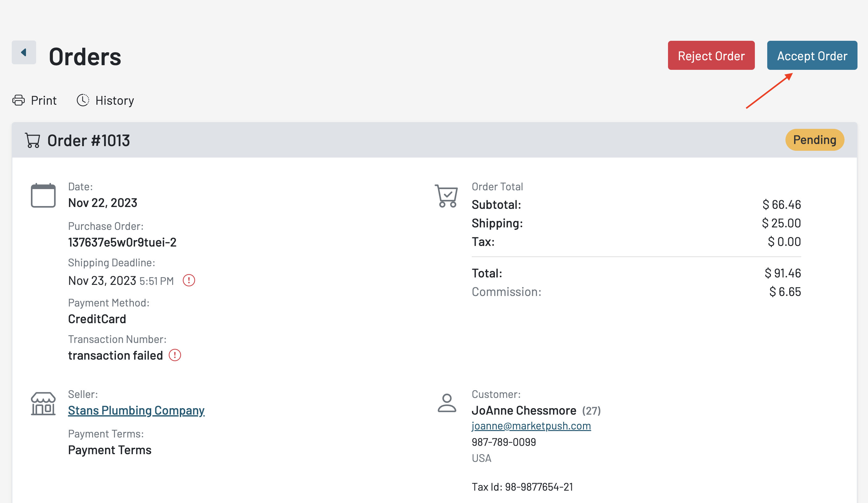The image size is (868, 503).
Task: Click the printer icon
Action: click(x=19, y=100)
